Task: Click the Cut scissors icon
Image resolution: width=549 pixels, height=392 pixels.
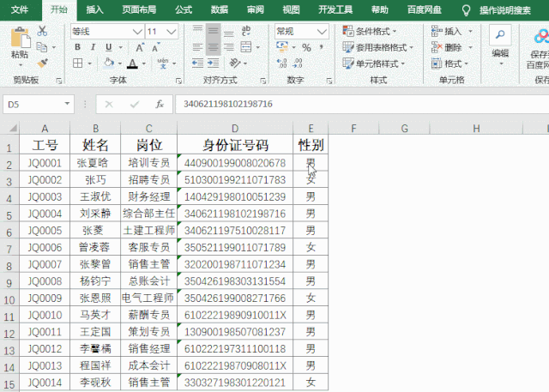Action: pyautogui.click(x=42, y=31)
